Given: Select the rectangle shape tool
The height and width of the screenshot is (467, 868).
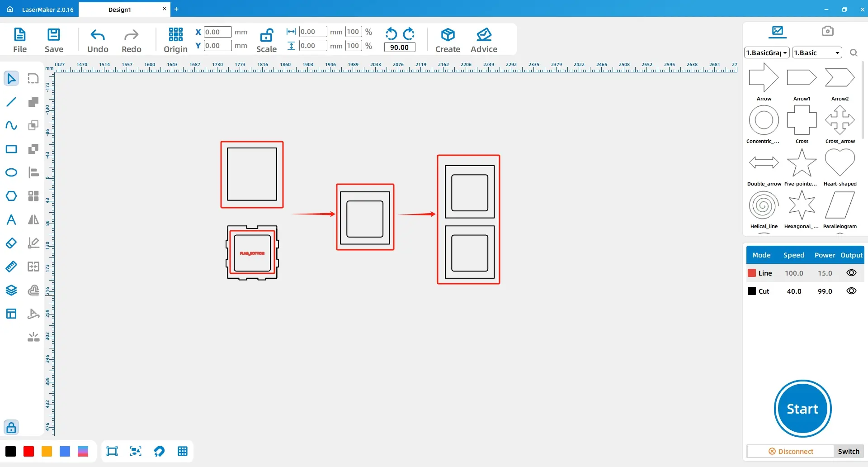Looking at the screenshot, I should click(x=11, y=149).
